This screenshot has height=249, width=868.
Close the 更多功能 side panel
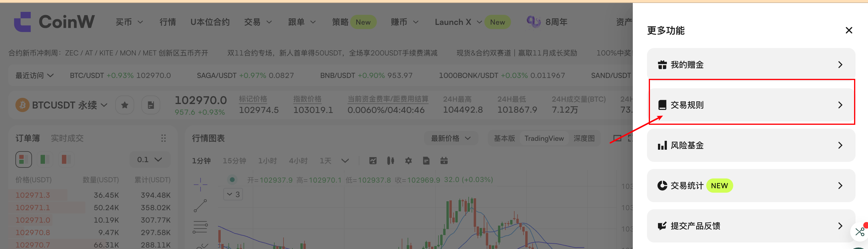(848, 30)
